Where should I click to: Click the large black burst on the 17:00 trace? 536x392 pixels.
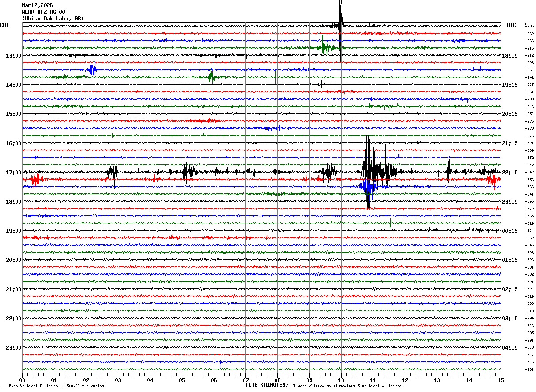click(369, 171)
